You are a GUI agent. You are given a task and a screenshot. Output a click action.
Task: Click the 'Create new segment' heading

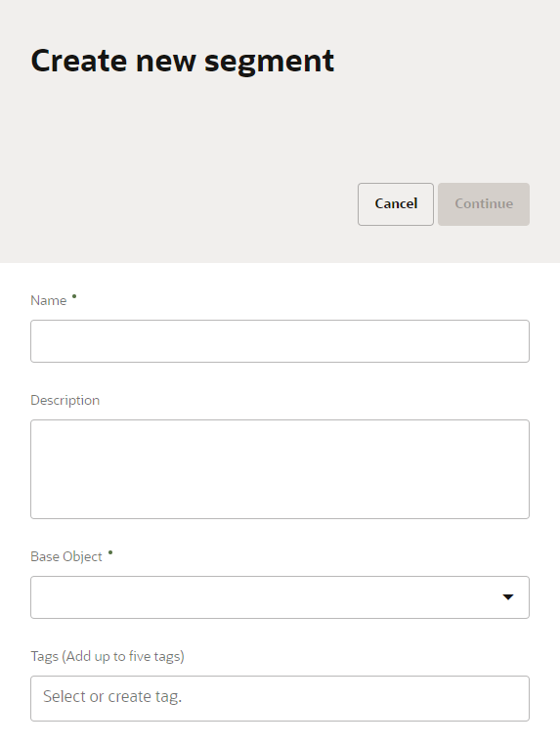[x=183, y=61]
